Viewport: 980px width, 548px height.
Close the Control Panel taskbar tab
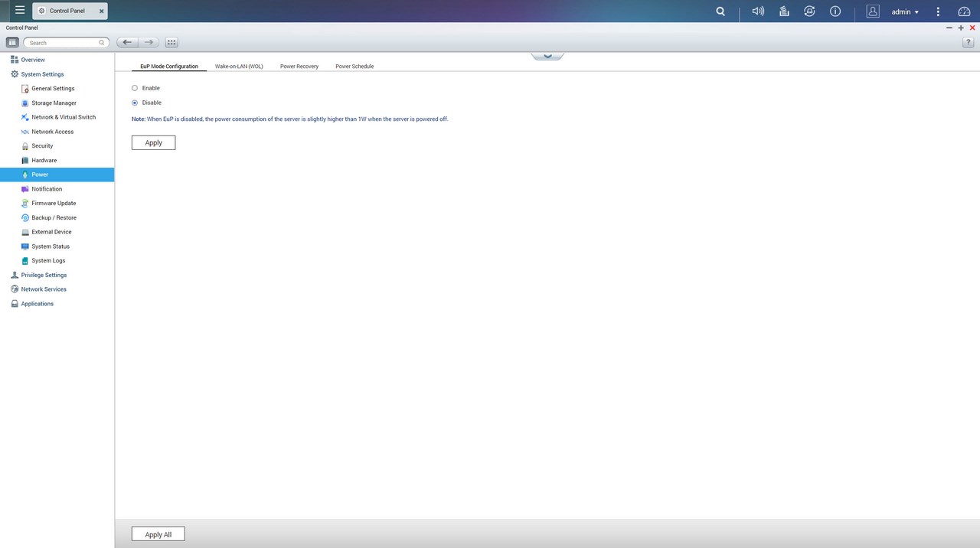pyautogui.click(x=101, y=11)
